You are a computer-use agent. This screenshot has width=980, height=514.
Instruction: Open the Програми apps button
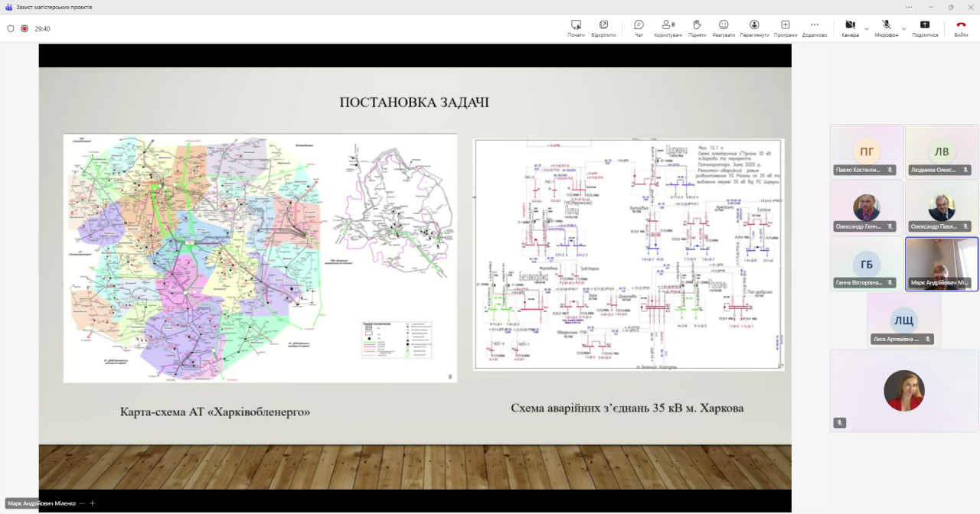pyautogui.click(x=785, y=28)
